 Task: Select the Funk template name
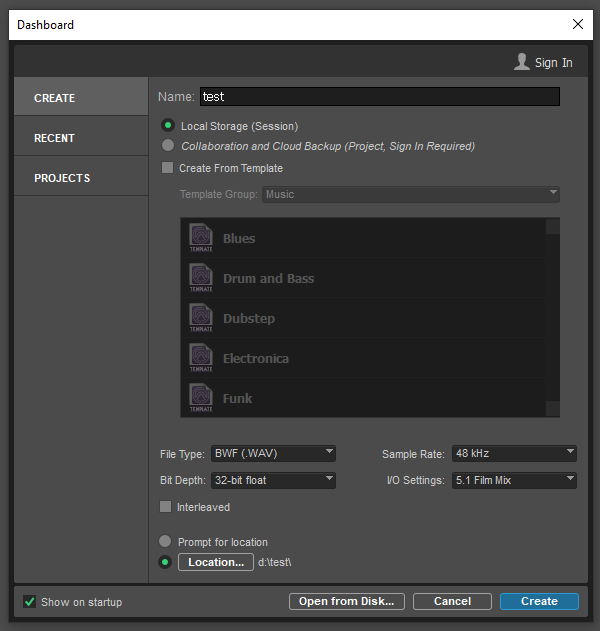click(237, 398)
